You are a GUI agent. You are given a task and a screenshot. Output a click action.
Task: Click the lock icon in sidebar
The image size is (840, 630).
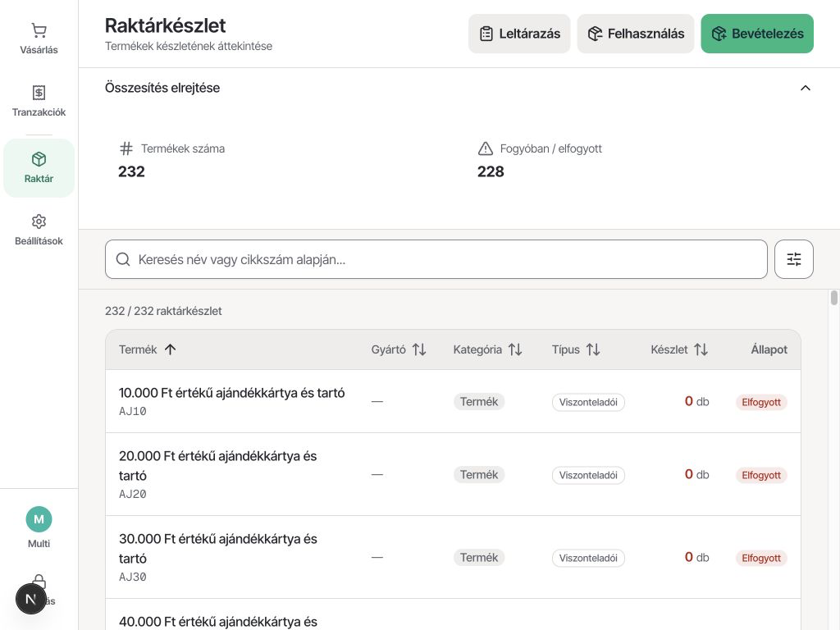(x=39, y=582)
